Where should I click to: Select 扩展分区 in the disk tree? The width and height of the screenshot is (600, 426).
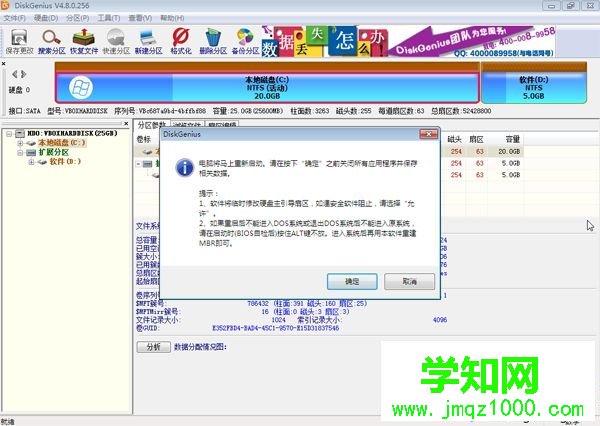(x=54, y=152)
